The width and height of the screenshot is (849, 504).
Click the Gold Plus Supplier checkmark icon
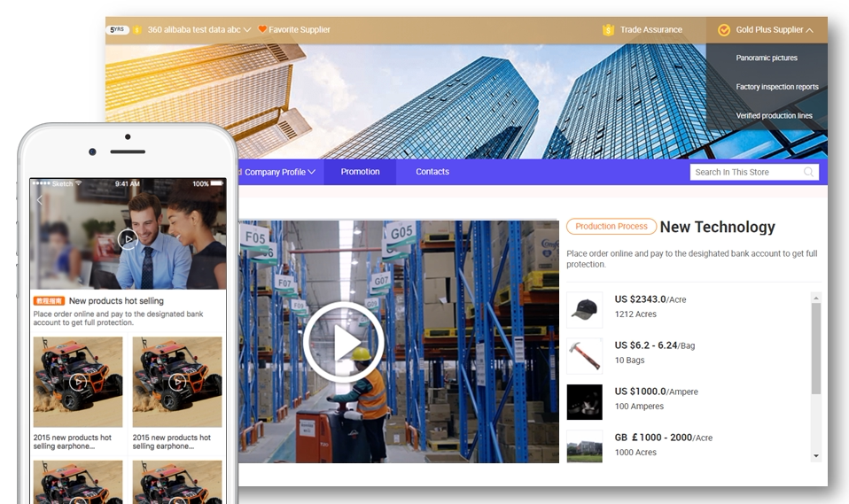[x=724, y=30]
